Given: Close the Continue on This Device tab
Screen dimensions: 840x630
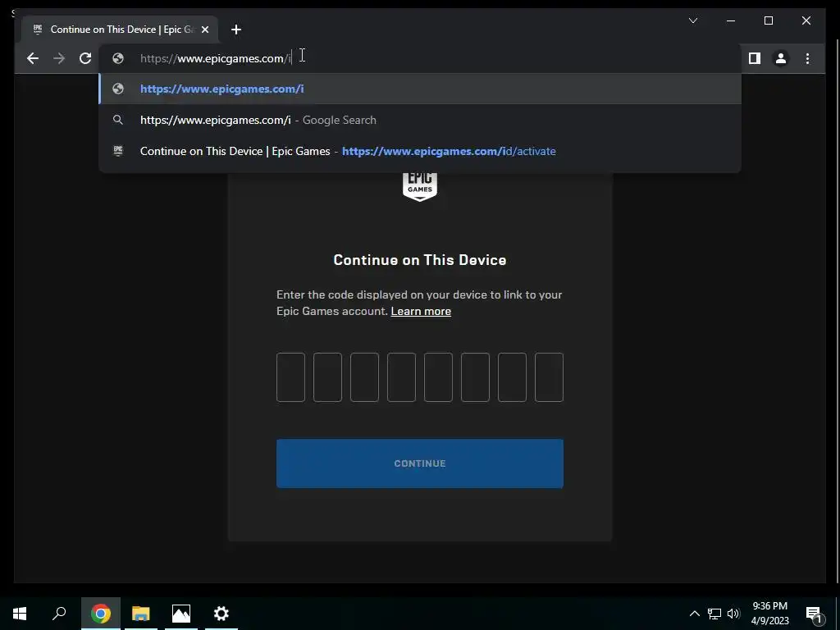Looking at the screenshot, I should 204,30.
